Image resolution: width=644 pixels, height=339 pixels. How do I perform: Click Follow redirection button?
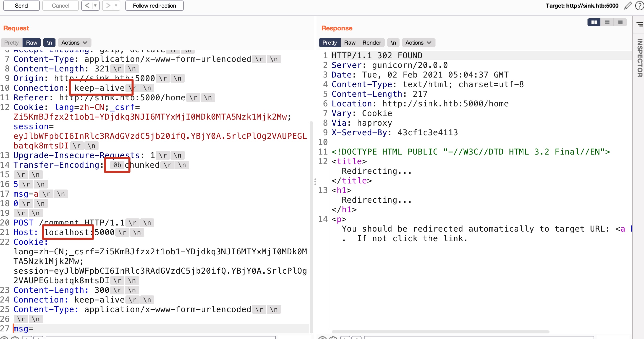154,6
